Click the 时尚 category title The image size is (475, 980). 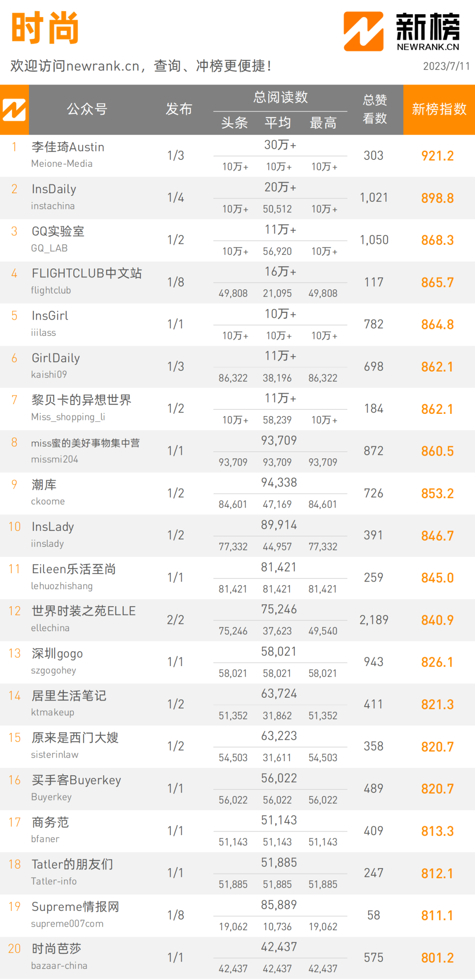click(45, 28)
